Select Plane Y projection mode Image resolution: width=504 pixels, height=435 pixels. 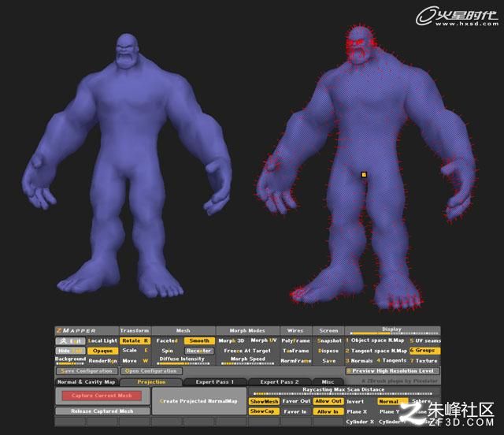tap(389, 411)
